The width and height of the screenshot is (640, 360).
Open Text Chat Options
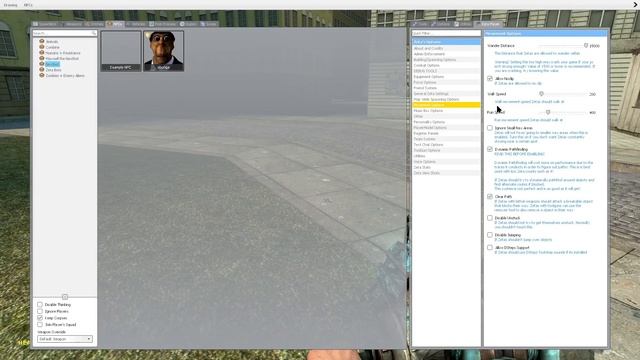click(x=446, y=144)
